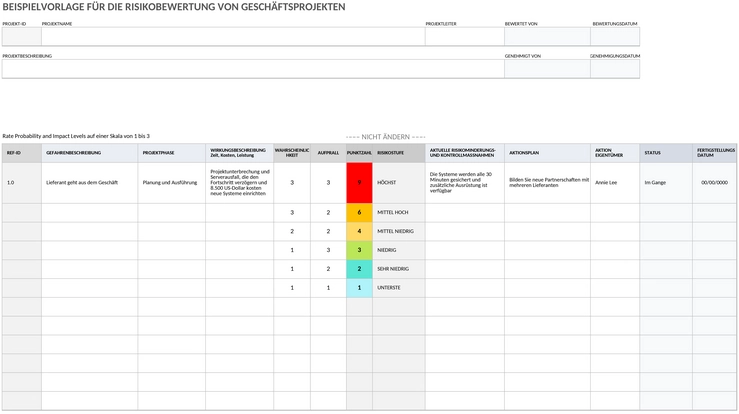Select the '00/00/0000' date cell
Screen dimensions: 739x414
coord(714,183)
